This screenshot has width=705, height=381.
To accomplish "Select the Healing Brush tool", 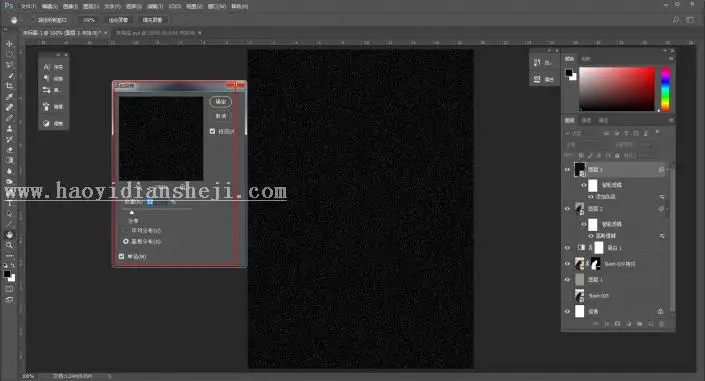I will pyautogui.click(x=9, y=108).
